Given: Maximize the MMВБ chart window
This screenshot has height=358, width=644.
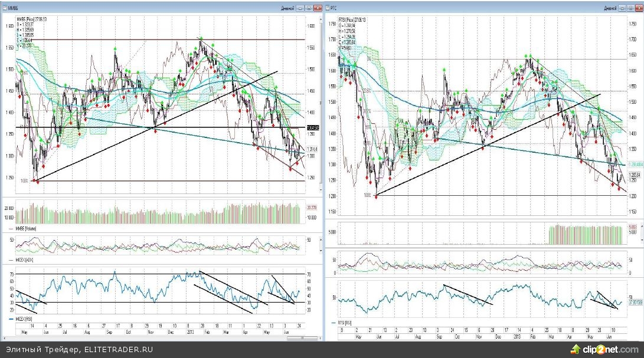Looking at the screenshot, I should [x=309, y=8].
